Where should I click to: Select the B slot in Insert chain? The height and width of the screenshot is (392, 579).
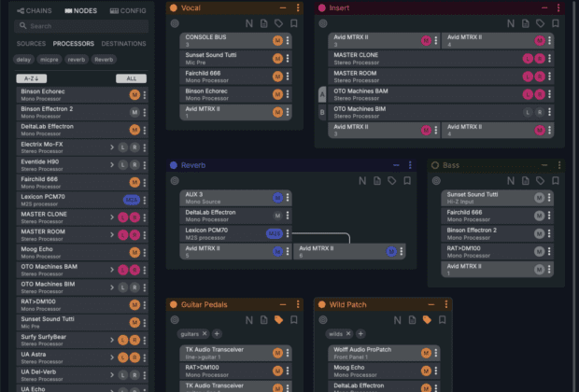(322, 112)
